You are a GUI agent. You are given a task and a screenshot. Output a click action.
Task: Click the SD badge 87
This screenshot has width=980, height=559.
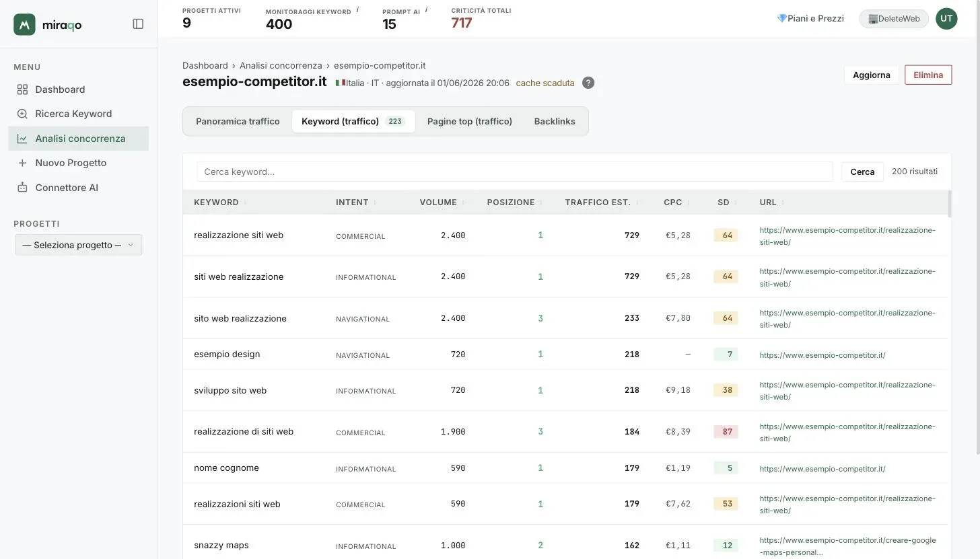(x=726, y=432)
